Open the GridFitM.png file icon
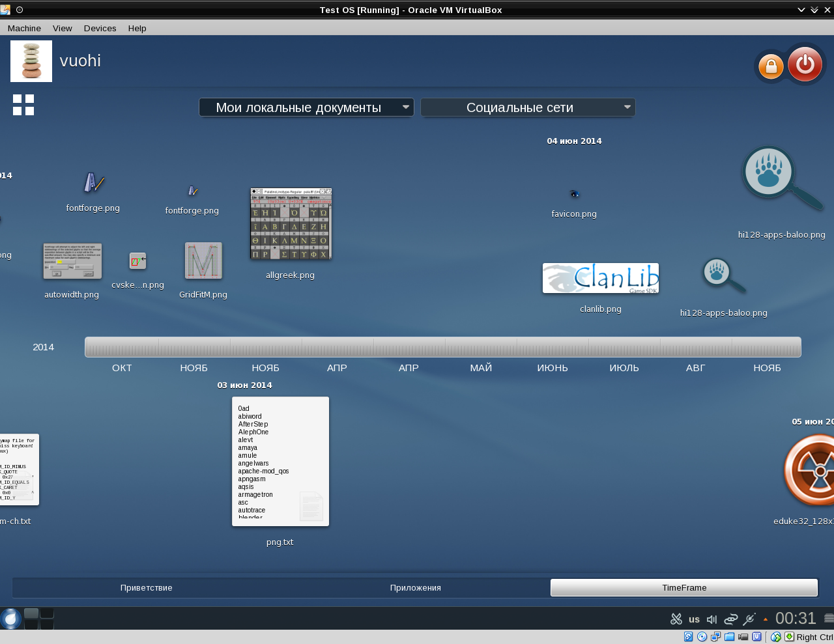 (x=203, y=261)
